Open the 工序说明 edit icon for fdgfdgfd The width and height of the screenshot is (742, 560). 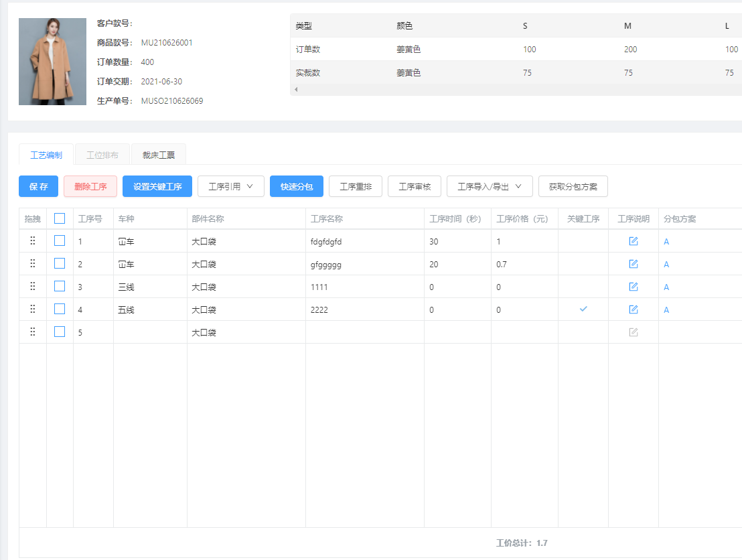pyautogui.click(x=632, y=241)
